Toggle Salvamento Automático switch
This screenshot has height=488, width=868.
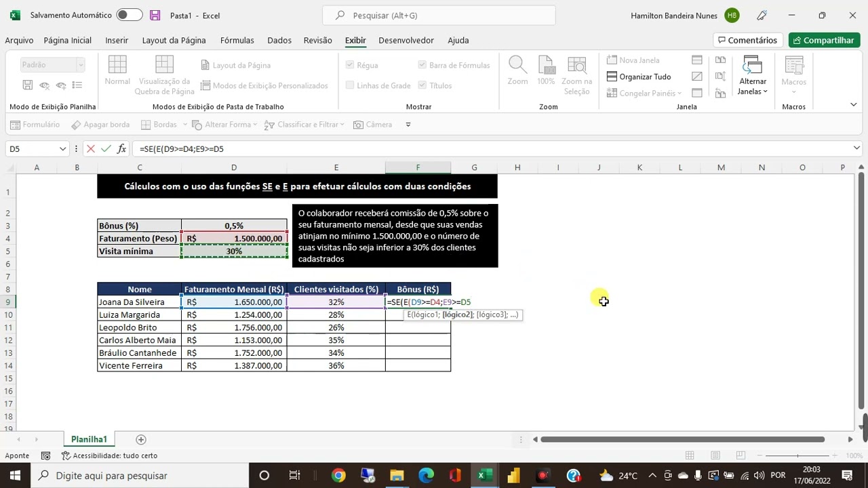(x=129, y=15)
